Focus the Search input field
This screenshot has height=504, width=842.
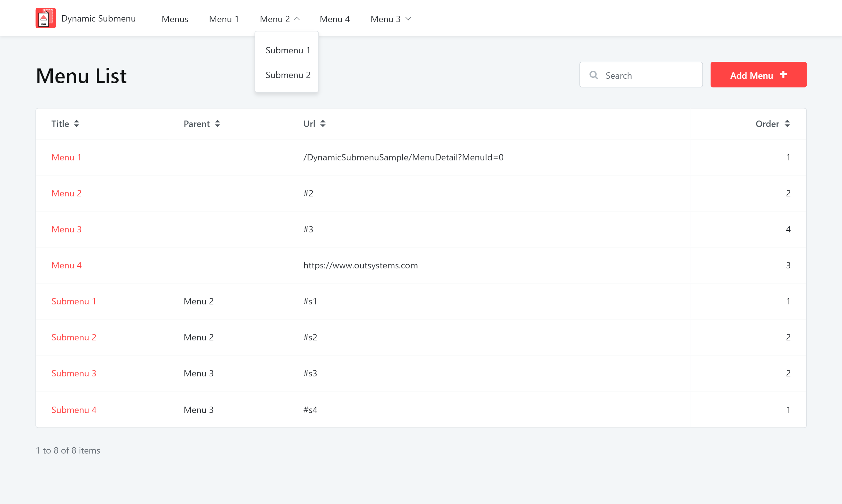pos(641,75)
